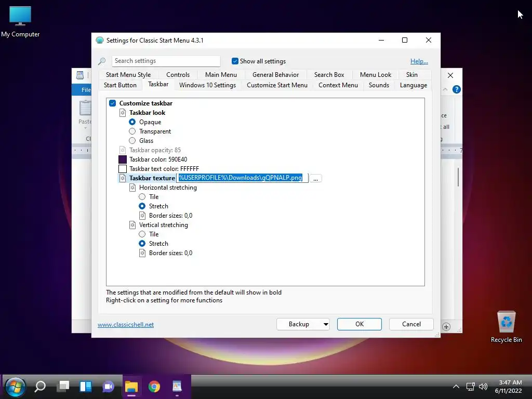Viewport: 532px width, 399px height.
Task: Open Task View icon on taskbar
Action: [63, 387]
